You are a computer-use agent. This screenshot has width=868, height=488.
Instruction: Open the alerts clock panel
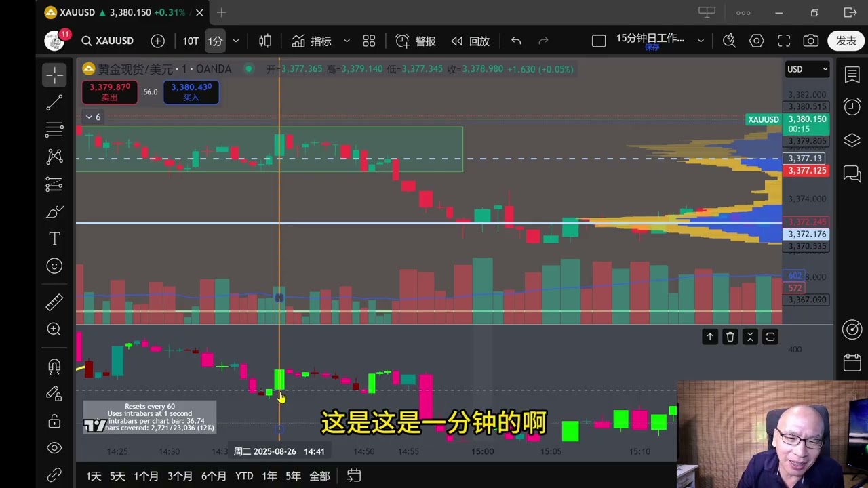pyautogui.click(x=852, y=106)
